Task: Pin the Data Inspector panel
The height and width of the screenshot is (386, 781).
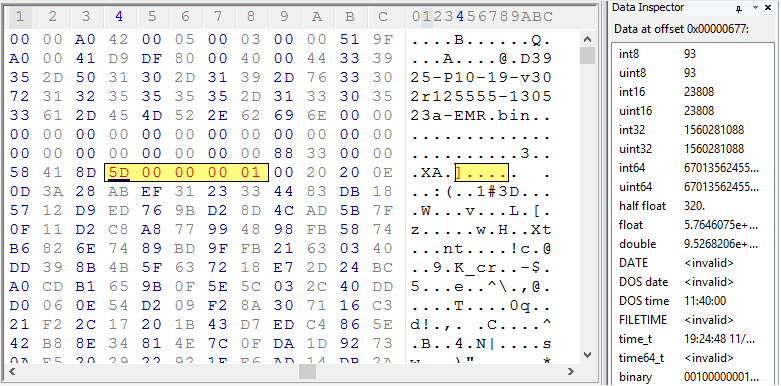Action: (739, 7)
